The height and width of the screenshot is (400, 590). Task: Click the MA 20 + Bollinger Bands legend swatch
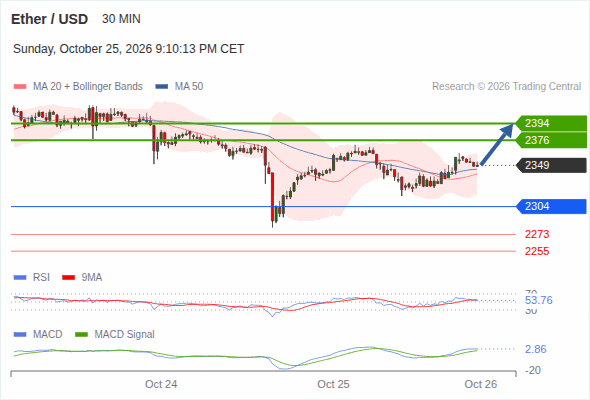click(x=20, y=87)
